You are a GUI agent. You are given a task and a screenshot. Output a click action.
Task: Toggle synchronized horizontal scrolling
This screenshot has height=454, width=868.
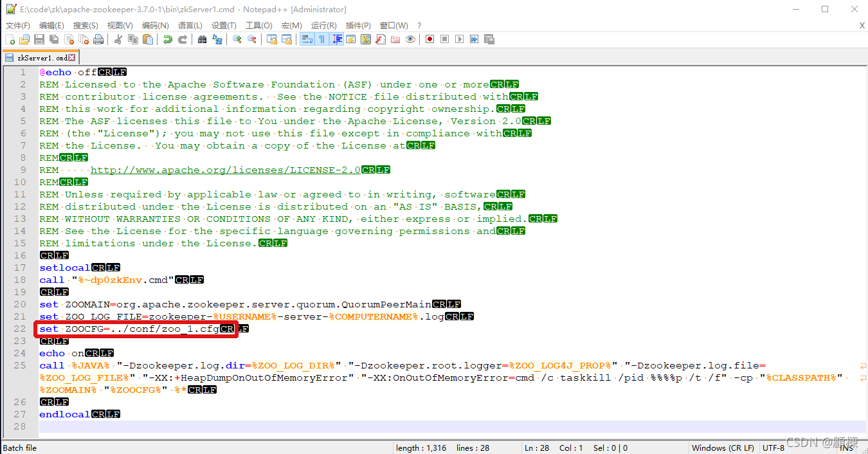287,39
